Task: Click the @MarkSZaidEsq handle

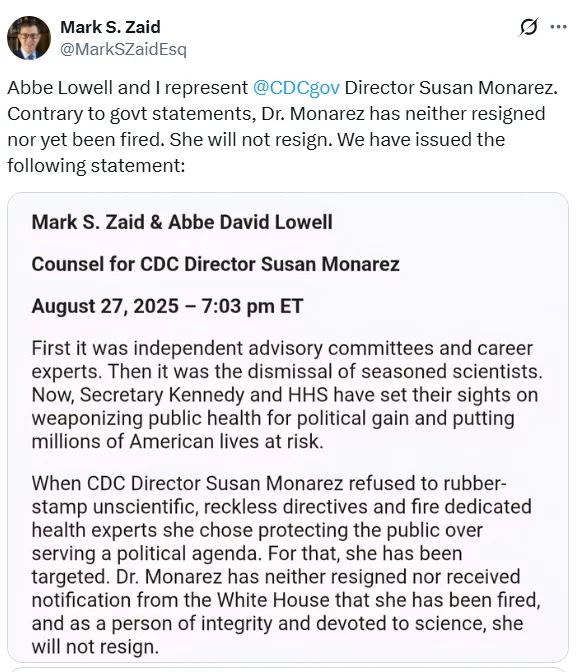Action: pos(123,49)
